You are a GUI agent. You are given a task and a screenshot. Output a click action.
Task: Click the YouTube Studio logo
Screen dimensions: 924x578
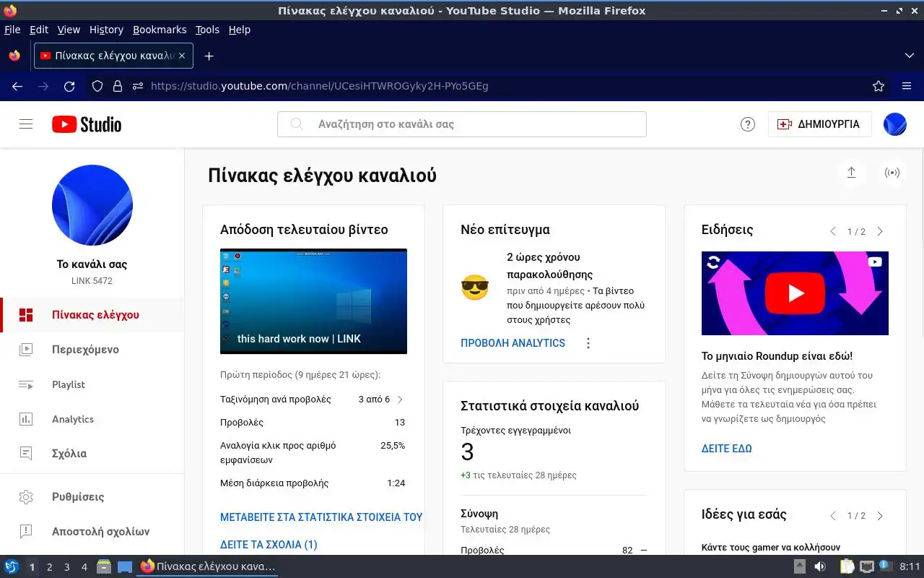(x=87, y=124)
